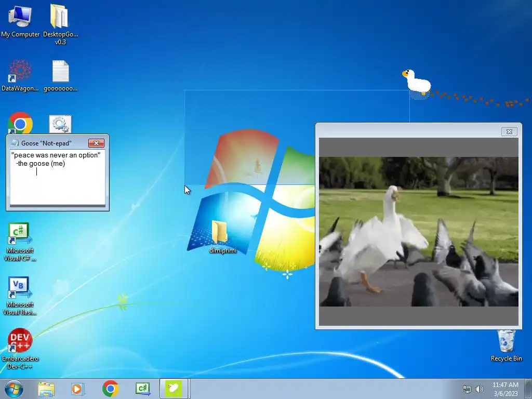
Task: Click the Show desktop button at taskbar end
Action: click(528, 389)
